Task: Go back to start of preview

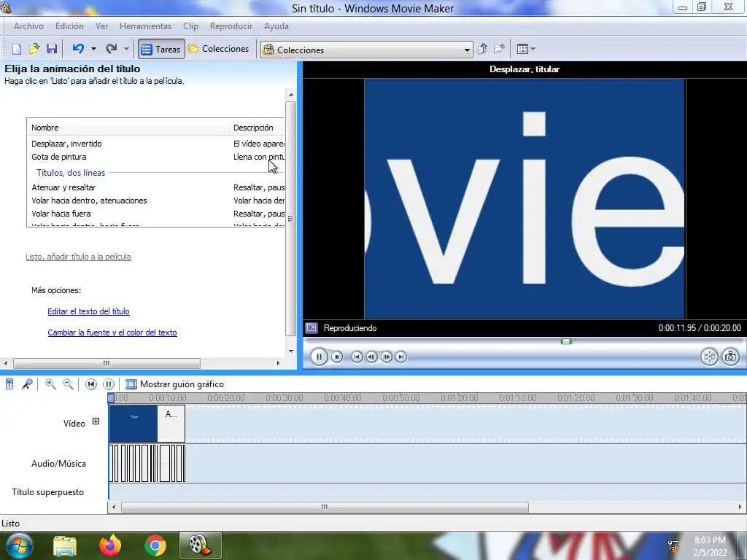Action: [x=357, y=357]
